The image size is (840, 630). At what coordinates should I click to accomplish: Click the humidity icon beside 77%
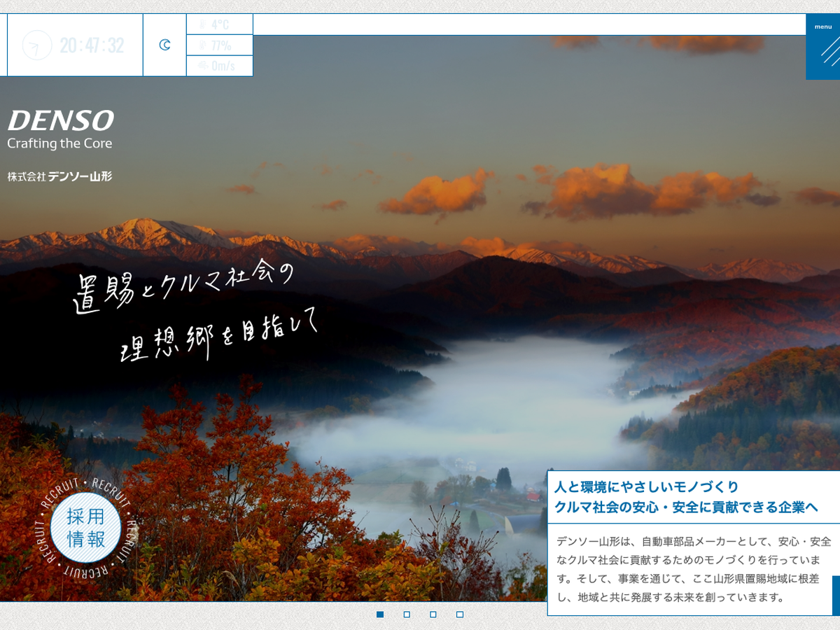(202, 45)
